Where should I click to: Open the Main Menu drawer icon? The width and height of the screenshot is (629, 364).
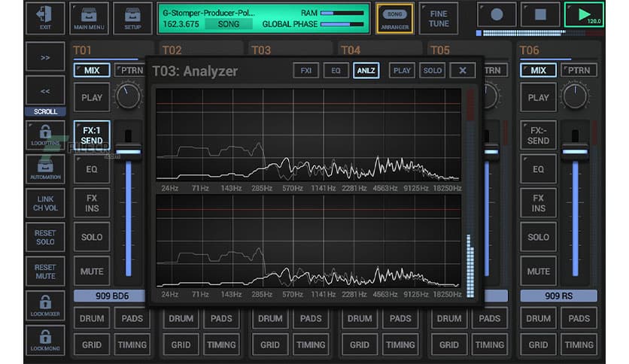click(x=89, y=17)
